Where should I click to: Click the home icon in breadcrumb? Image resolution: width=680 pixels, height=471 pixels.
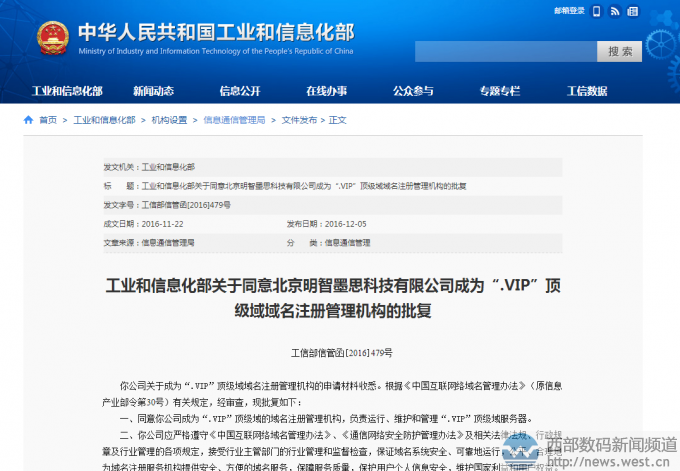[28, 120]
